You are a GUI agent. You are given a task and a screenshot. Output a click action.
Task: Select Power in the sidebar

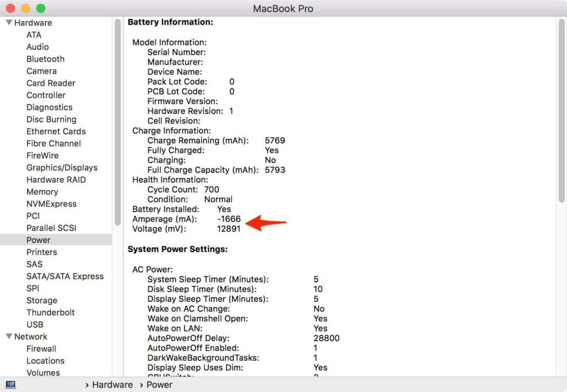[x=39, y=240]
